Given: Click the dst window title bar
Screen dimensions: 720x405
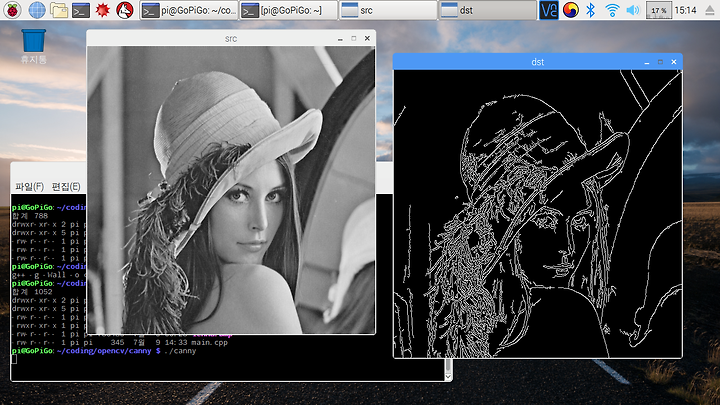Looking at the screenshot, I should point(538,62).
